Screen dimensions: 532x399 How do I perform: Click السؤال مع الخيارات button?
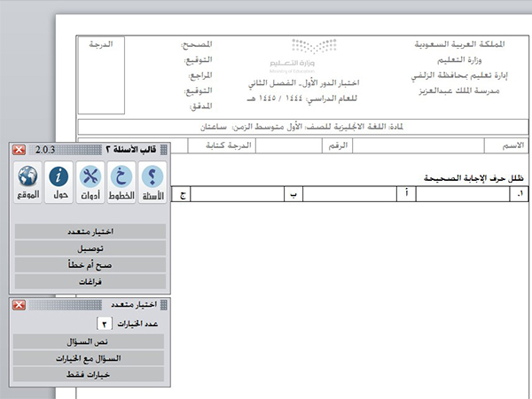pos(90,358)
